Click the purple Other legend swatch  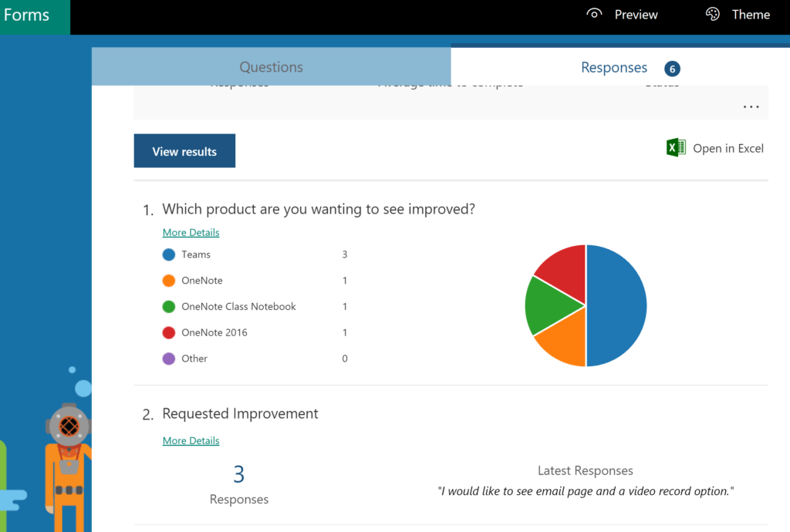point(169,359)
